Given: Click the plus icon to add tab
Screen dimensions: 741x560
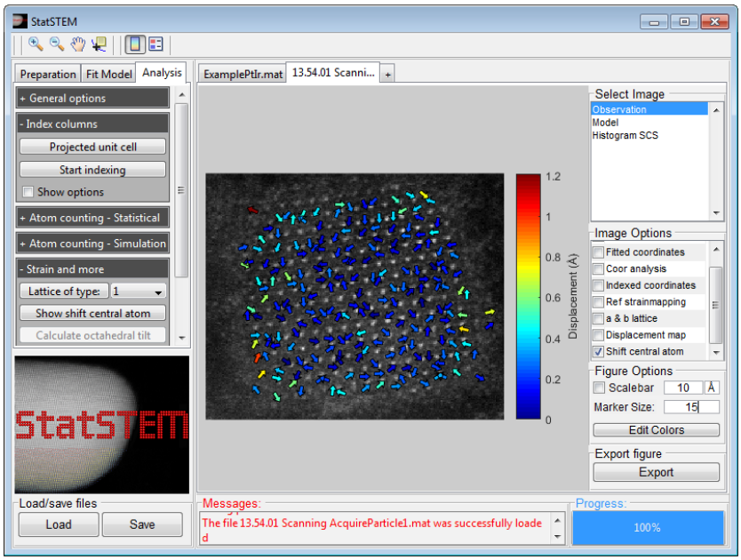Looking at the screenshot, I should click(x=387, y=75).
